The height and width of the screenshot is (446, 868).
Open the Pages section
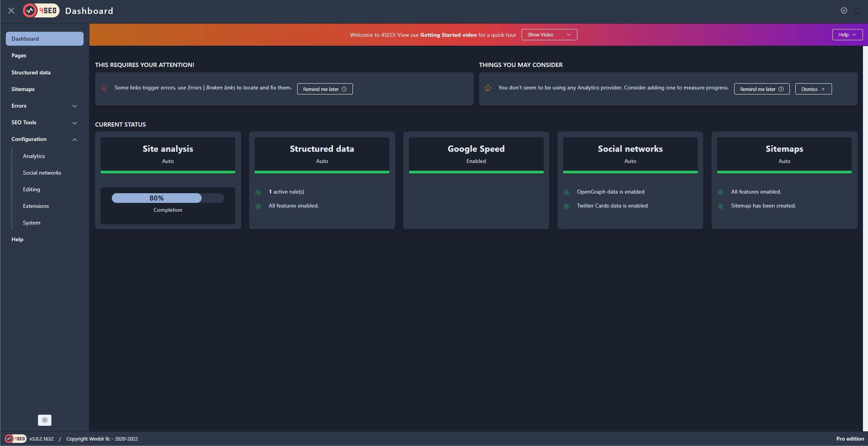(x=19, y=55)
